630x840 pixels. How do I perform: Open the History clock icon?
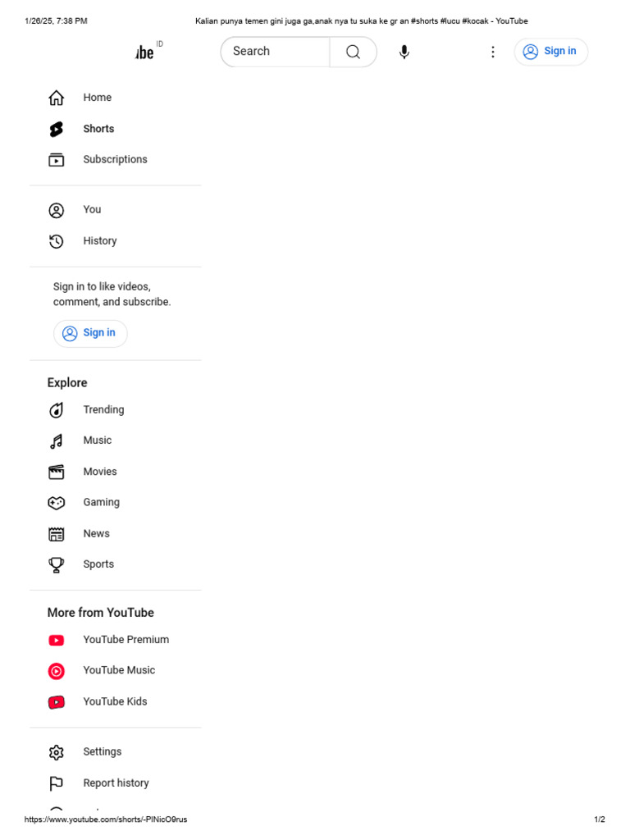click(x=57, y=241)
